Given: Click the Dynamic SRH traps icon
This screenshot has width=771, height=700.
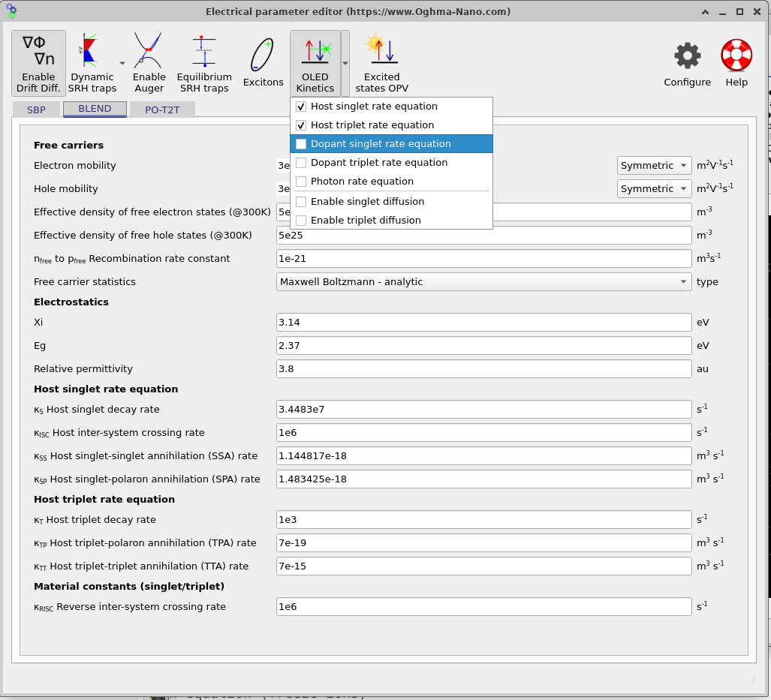Looking at the screenshot, I should 92,63.
